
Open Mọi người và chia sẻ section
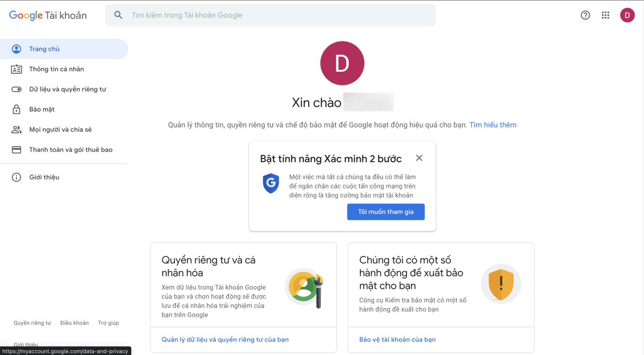click(x=60, y=129)
